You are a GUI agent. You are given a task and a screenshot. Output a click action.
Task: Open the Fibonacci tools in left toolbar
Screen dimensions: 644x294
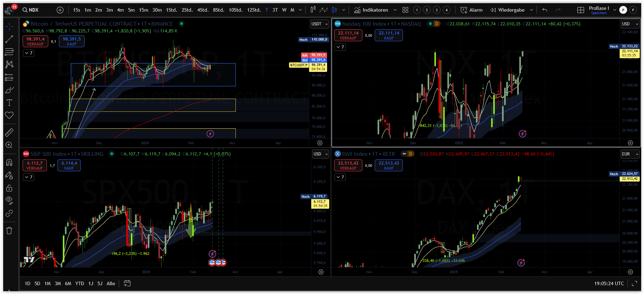click(10, 52)
